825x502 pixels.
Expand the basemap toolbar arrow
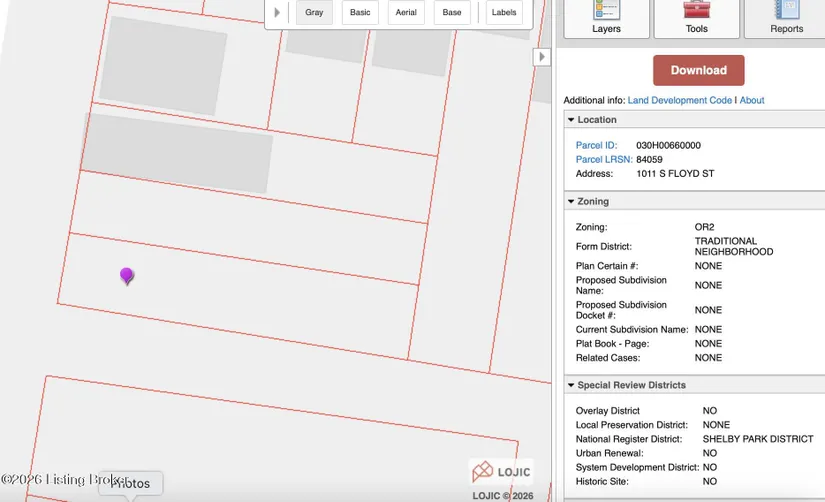(277, 13)
